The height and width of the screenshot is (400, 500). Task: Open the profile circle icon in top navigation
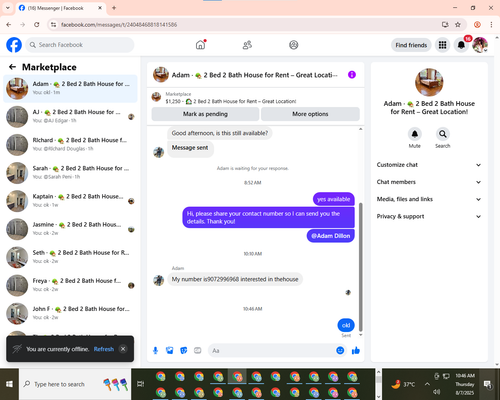tap(293, 45)
